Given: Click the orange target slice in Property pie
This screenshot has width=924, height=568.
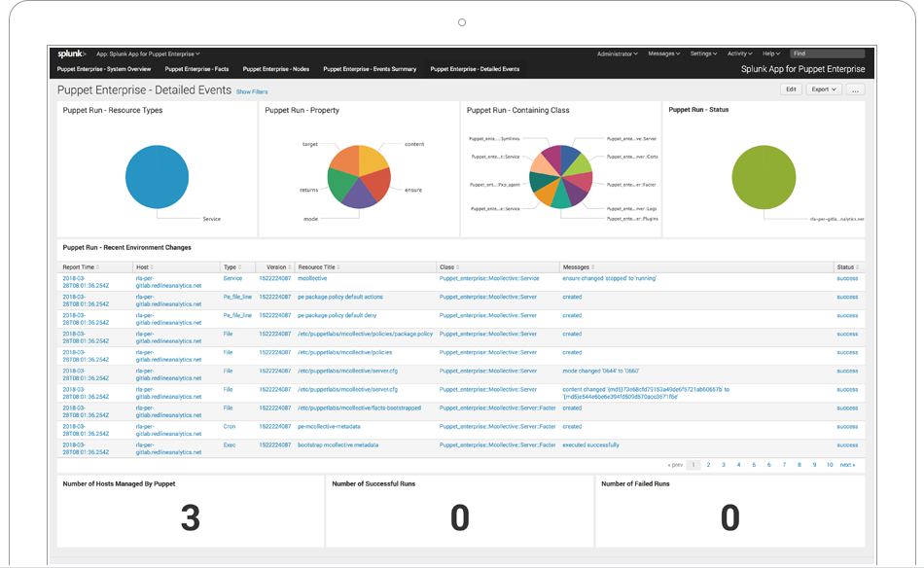Looking at the screenshot, I should pos(346,160).
